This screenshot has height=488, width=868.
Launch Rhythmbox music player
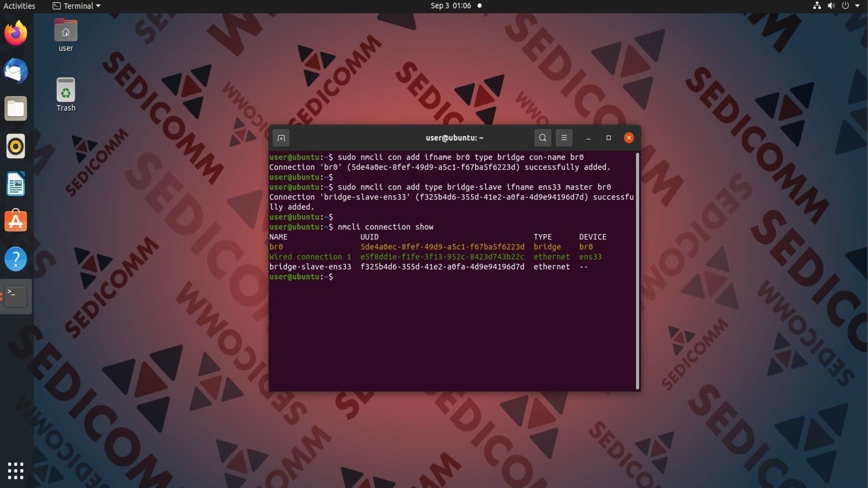(x=16, y=146)
